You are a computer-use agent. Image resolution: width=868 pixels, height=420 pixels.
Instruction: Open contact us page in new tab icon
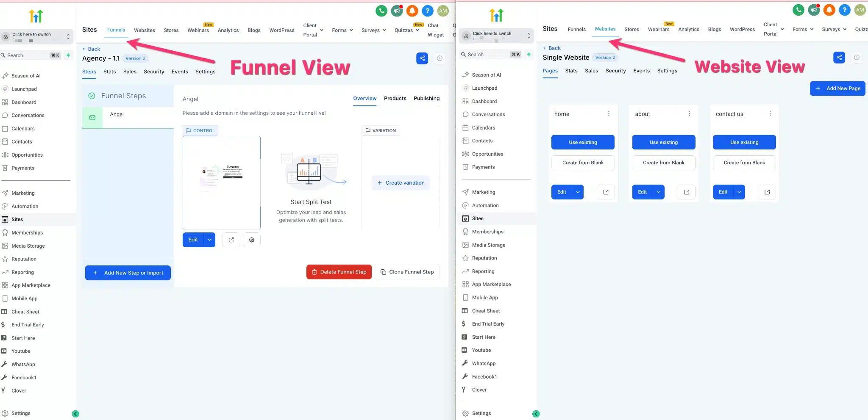pyautogui.click(x=767, y=192)
